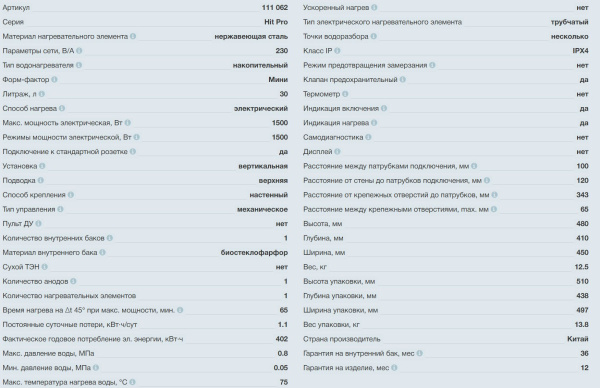600x388 pixels.
Task: Show info for Литраж, л
Action: tap(42, 94)
